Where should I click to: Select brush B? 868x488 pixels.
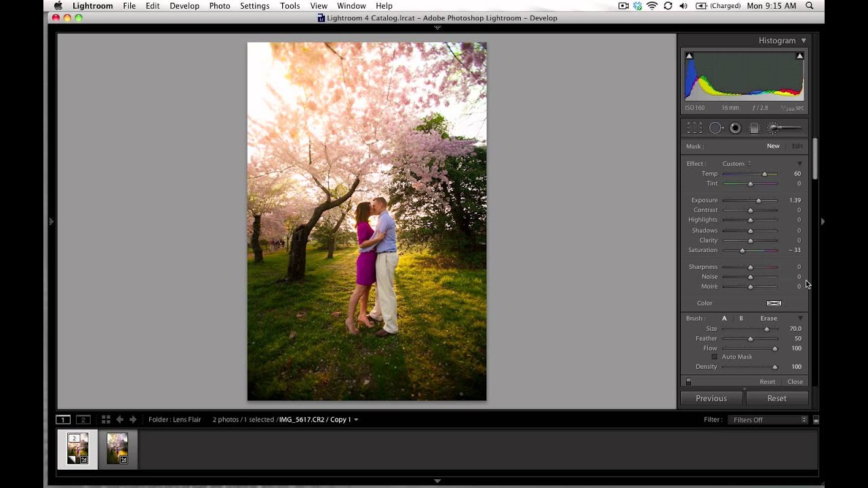741,318
